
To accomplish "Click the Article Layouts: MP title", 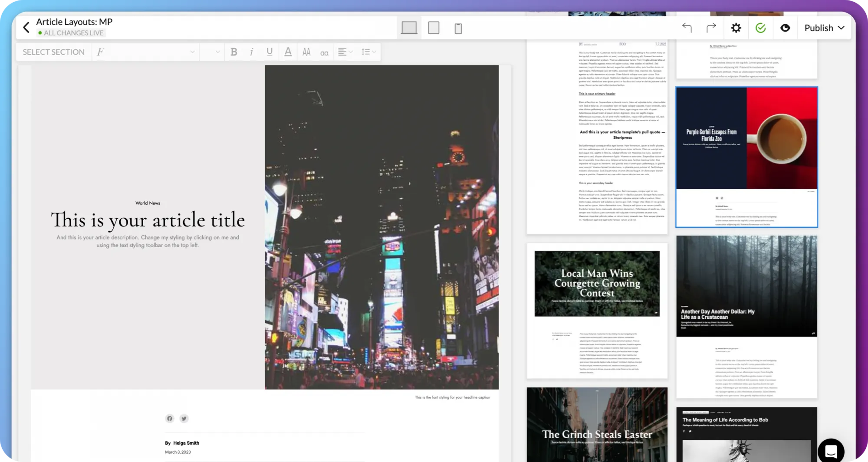I will (x=74, y=22).
